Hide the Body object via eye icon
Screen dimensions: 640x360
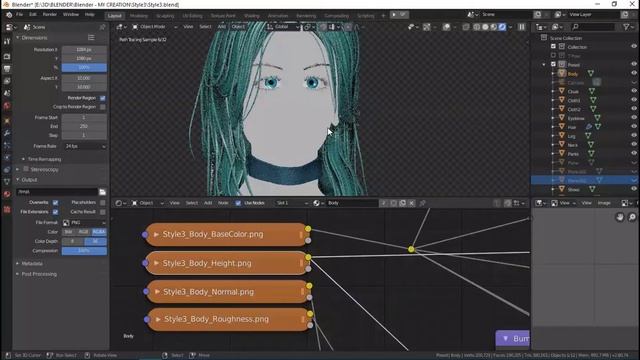coord(634,73)
